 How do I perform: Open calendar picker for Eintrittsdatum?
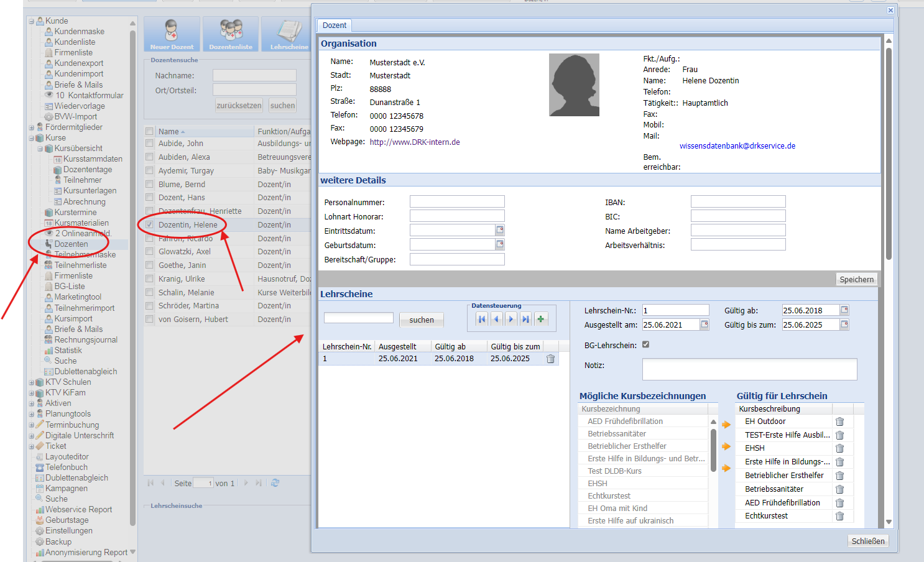500,230
